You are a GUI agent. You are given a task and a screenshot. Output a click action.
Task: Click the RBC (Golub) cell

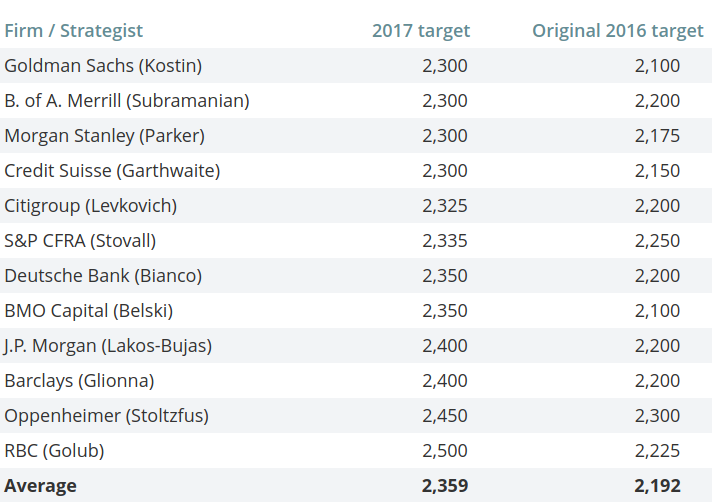pos(54,451)
